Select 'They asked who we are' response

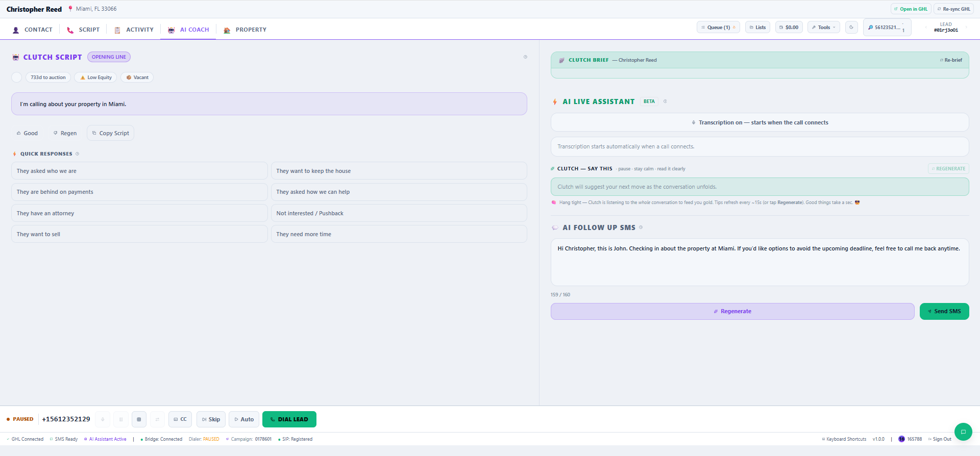click(139, 171)
